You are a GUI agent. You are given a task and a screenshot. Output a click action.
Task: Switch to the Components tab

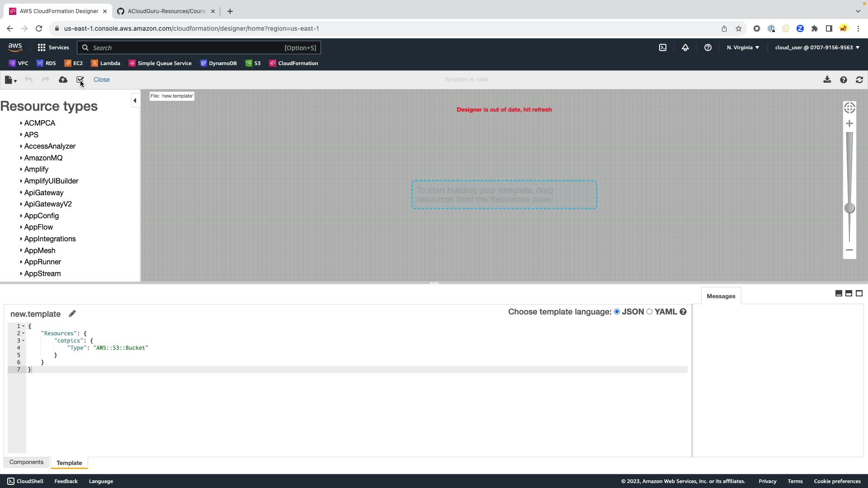coord(26,462)
